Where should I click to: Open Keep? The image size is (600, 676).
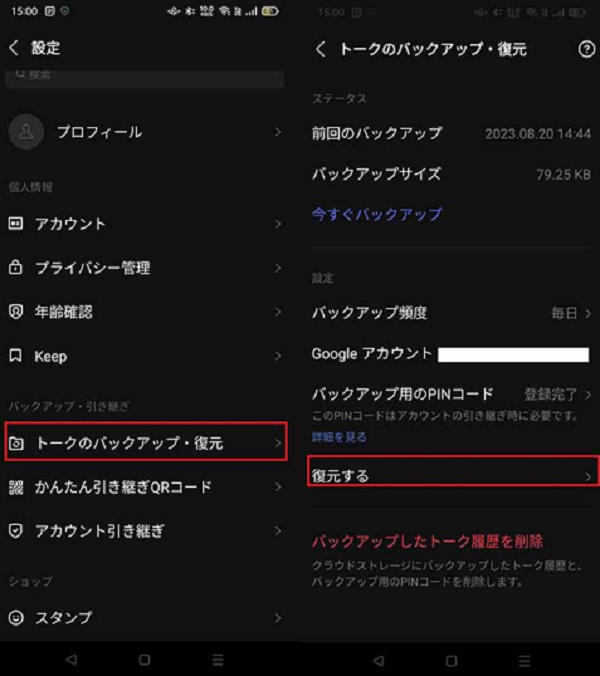pyautogui.click(x=144, y=356)
